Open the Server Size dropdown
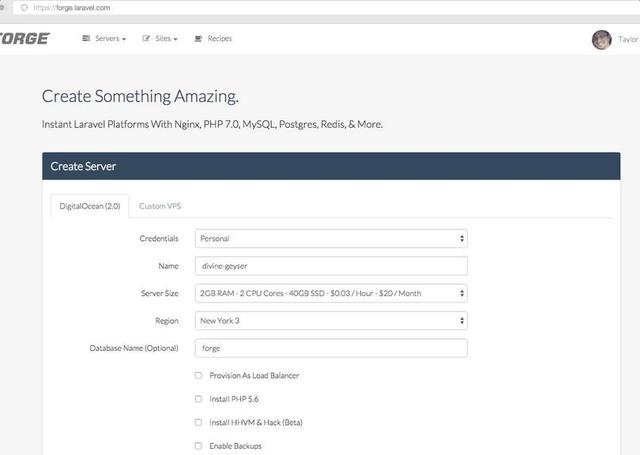 point(330,294)
